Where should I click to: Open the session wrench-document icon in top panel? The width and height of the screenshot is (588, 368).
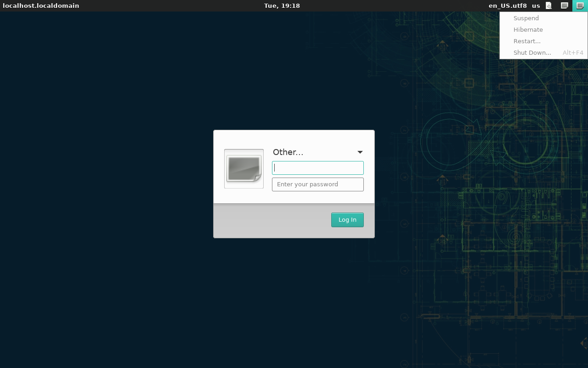pyautogui.click(x=548, y=6)
